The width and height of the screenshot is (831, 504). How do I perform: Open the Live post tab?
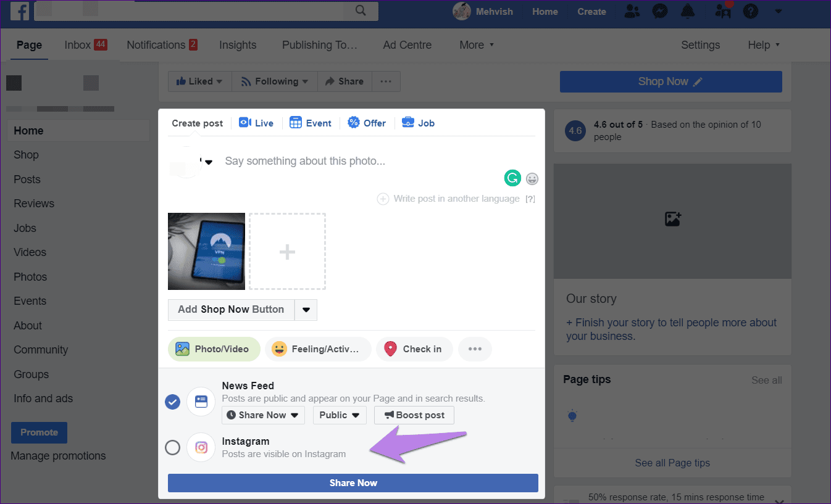256,123
